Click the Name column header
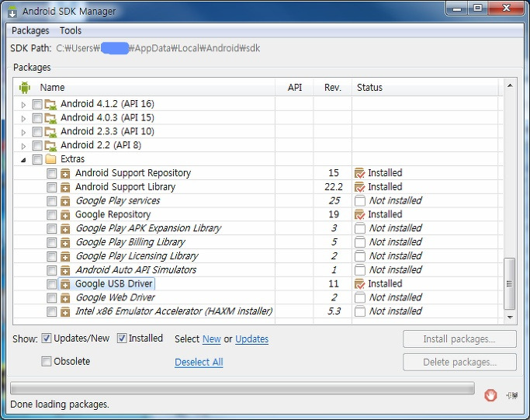The image size is (530, 420). click(144, 88)
